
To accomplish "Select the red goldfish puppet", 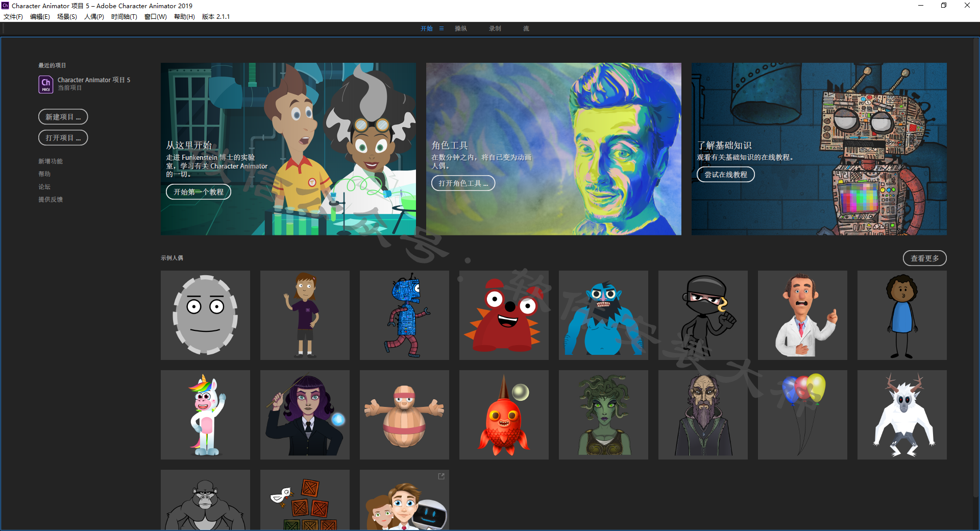I will click(504, 415).
